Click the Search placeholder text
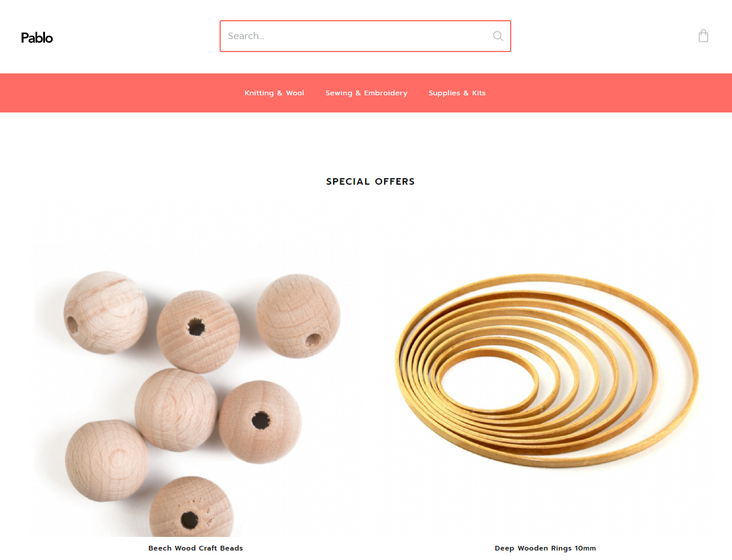This screenshot has height=560, width=732. click(x=246, y=36)
